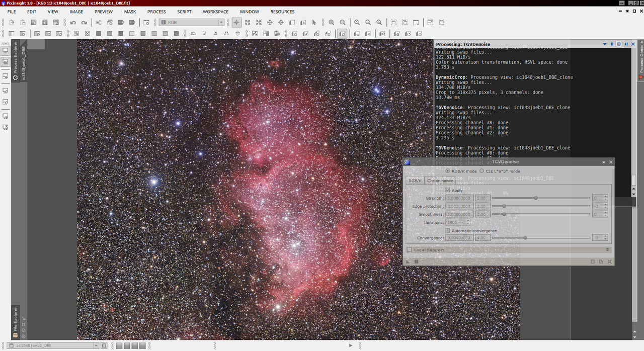
Task: Switch to the RGB/K tab
Action: [415, 181]
